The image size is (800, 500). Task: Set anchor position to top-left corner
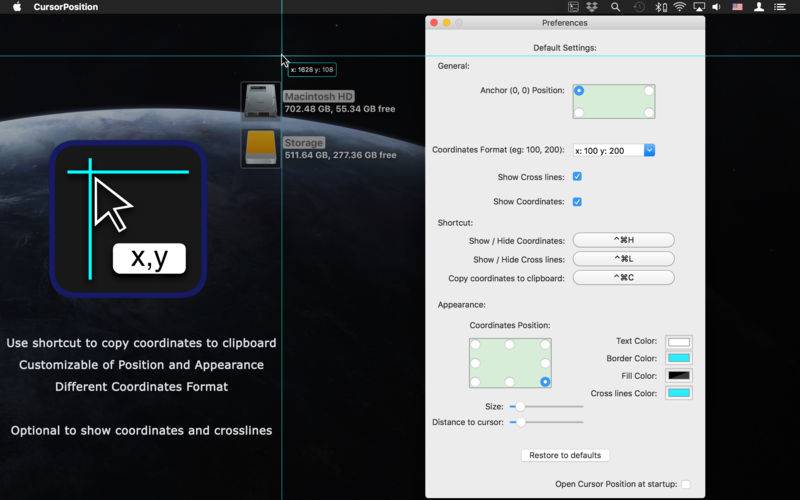click(x=579, y=91)
